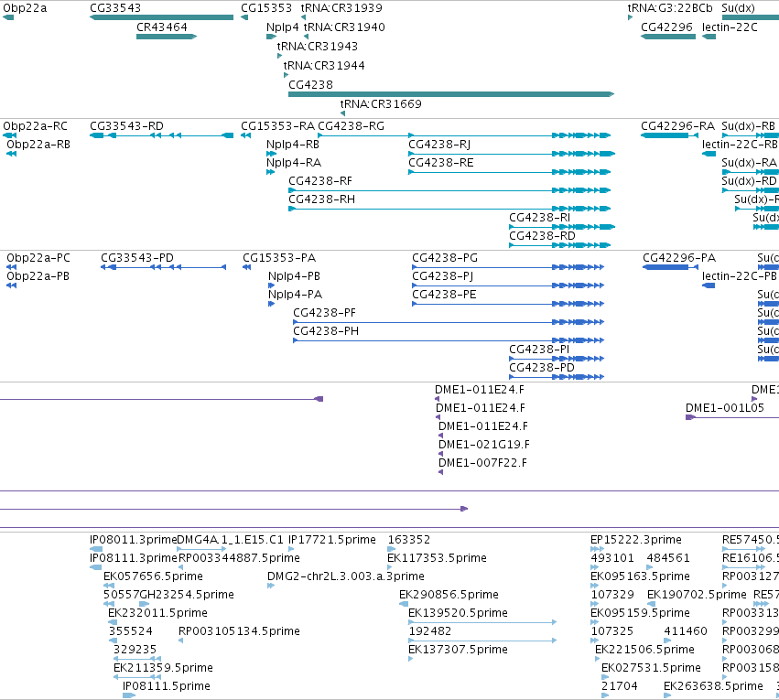Click the 411460 EST glyph
The width and height of the screenshot is (779, 700).
(x=667, y=641)
